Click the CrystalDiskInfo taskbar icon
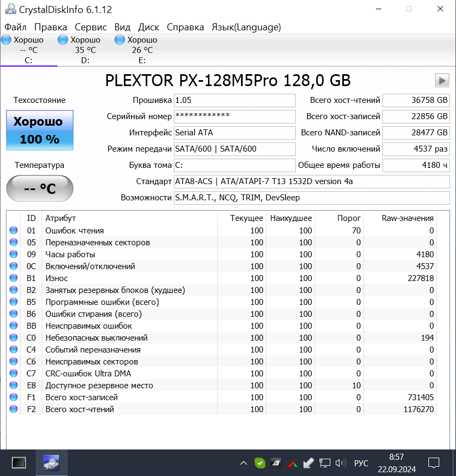This screenshot has width=456, height=476. [x=51, y=462]
